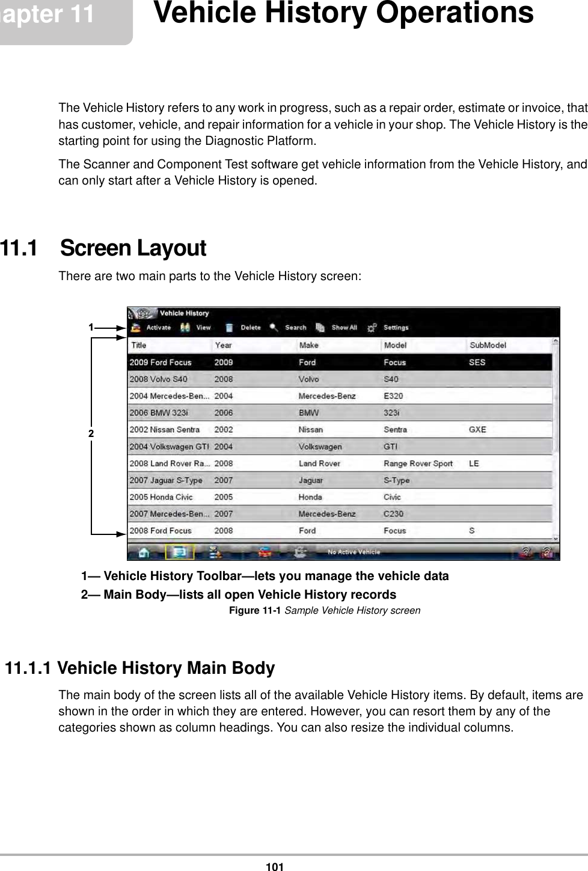The height and width of the screenshot is (871, 588).
Task: Click the Search magnifier icon
Action: coord(274,328)
